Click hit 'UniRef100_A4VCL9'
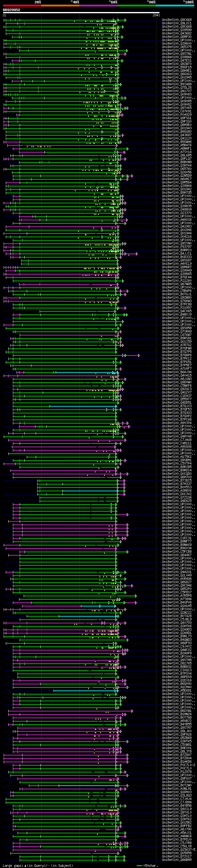This screenshot has height=868, width=197. 177,264
